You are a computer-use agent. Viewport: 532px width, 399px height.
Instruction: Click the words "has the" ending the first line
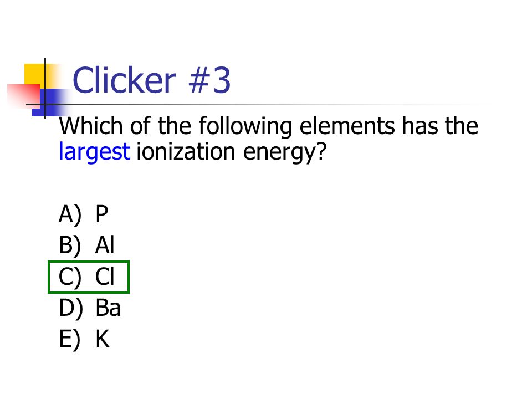point(440,126)
